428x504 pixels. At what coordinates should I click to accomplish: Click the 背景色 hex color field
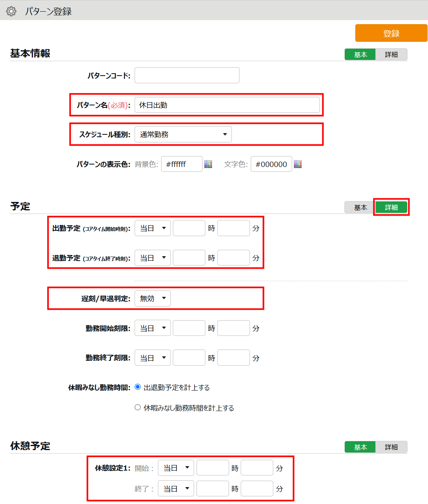[182, 164]
